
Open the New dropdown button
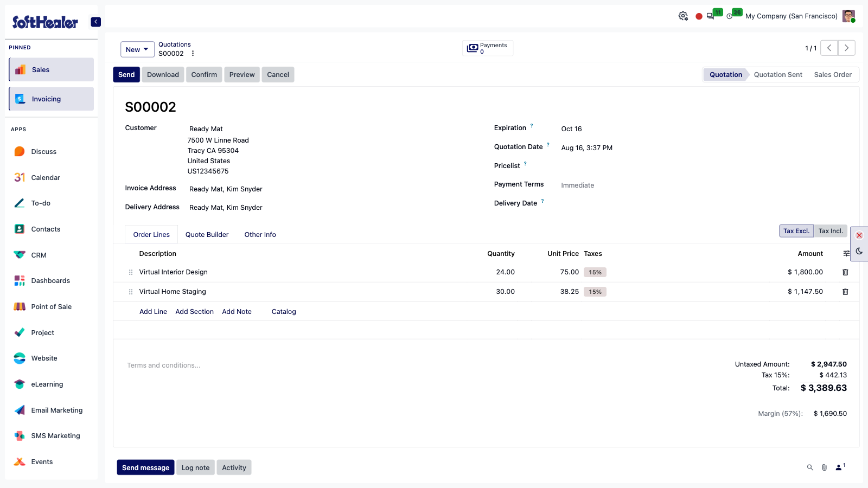pyautogui.click(x=137, y=49)
